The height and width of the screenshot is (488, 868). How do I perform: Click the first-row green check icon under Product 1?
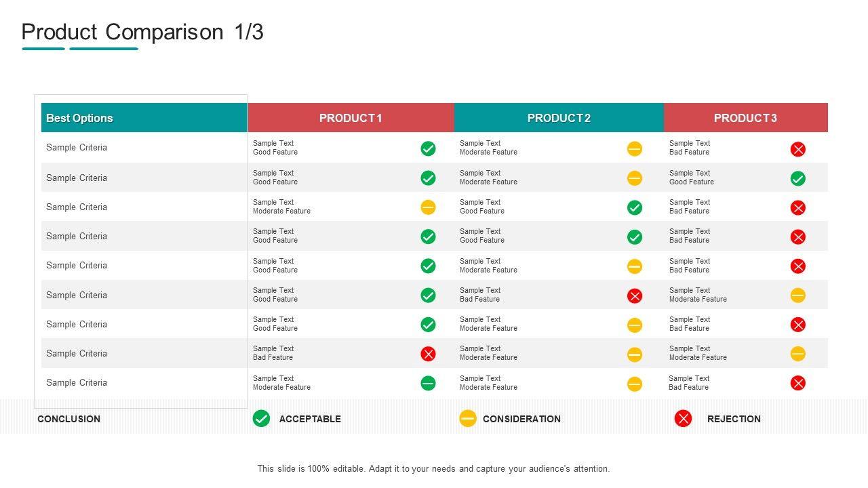428,149
